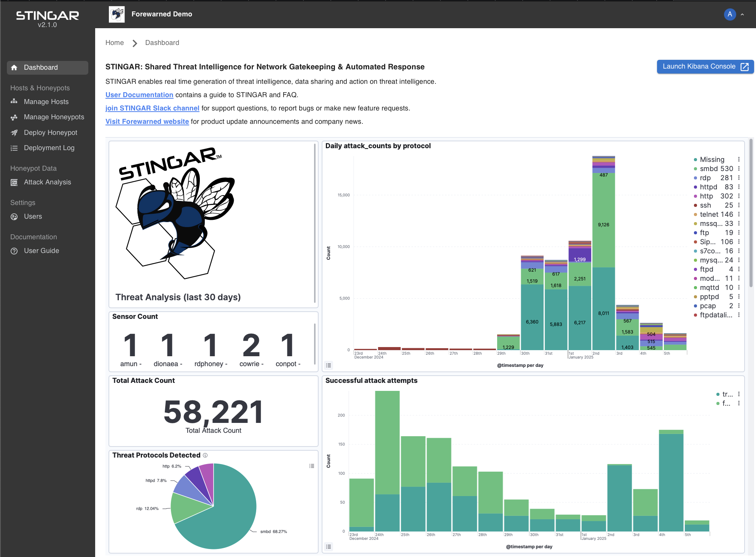Open options menu for pcap legend entry
The image size is (756, 557).
coord(739,306)
